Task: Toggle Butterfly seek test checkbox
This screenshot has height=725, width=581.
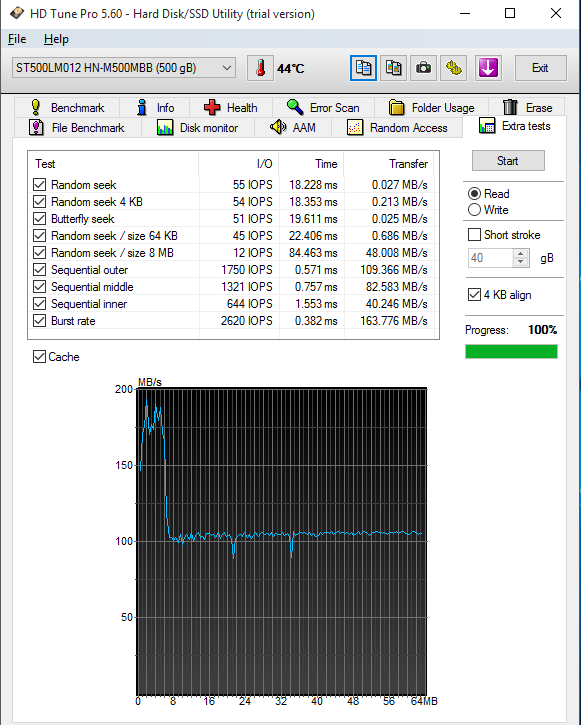Action: 40,219
